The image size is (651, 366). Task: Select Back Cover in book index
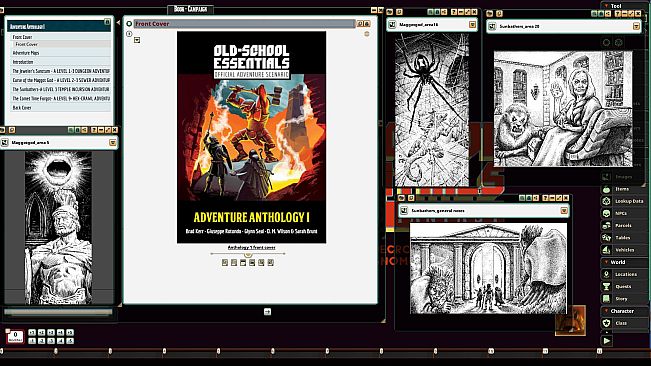click(x=61, y=107)
